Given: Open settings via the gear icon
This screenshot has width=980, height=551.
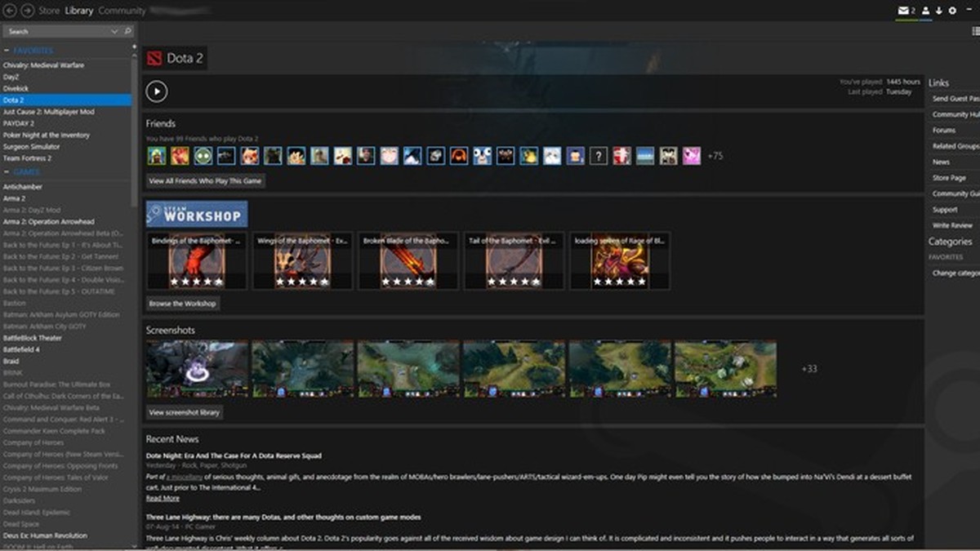Looking at the screenshot, I should coord(952,11).
